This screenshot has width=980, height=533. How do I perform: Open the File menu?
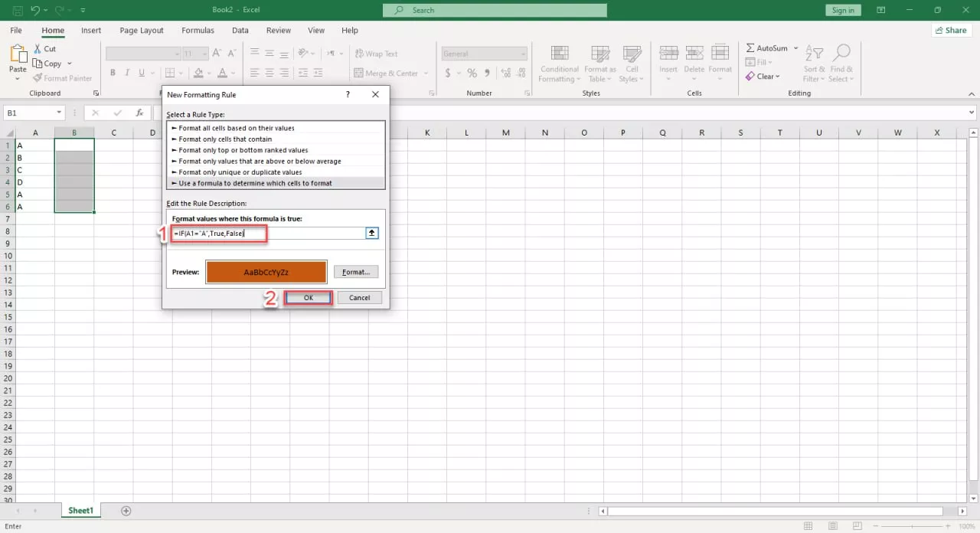pos(16,31)
